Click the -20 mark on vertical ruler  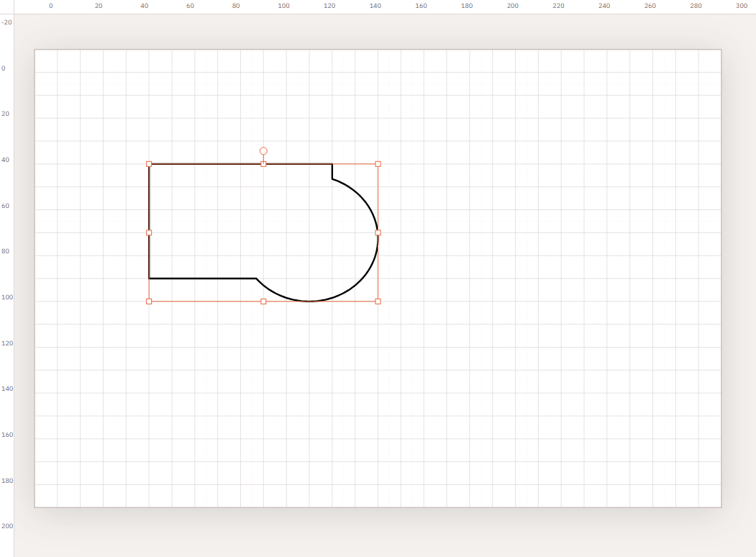pyautogui.click(x=6, y=22)
